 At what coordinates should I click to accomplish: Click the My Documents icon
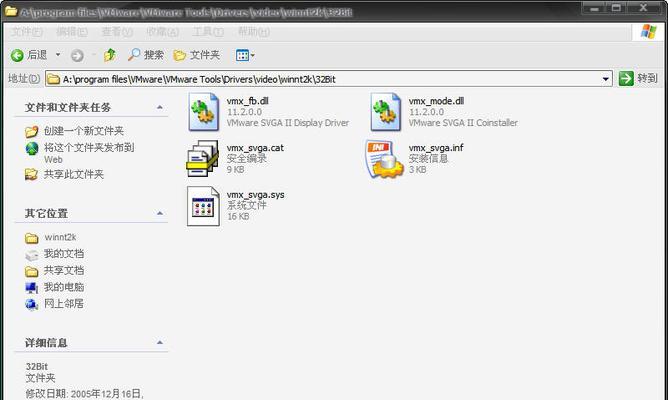click(x=32, y=255)
